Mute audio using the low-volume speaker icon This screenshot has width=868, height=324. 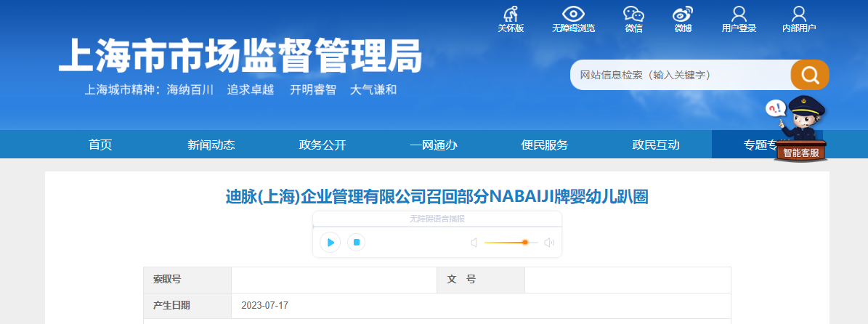tap(474, 243)
